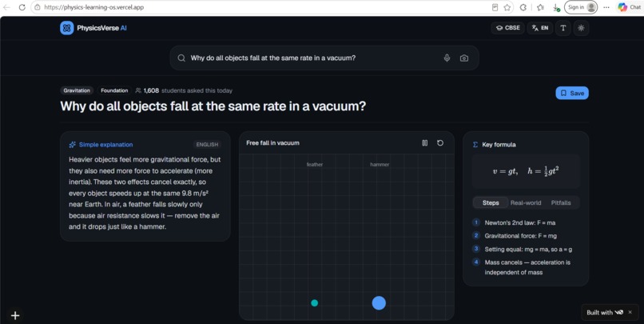Viewport: 644px width, 324px height.
Task: Save this question with the Save button
Action: 572,93
